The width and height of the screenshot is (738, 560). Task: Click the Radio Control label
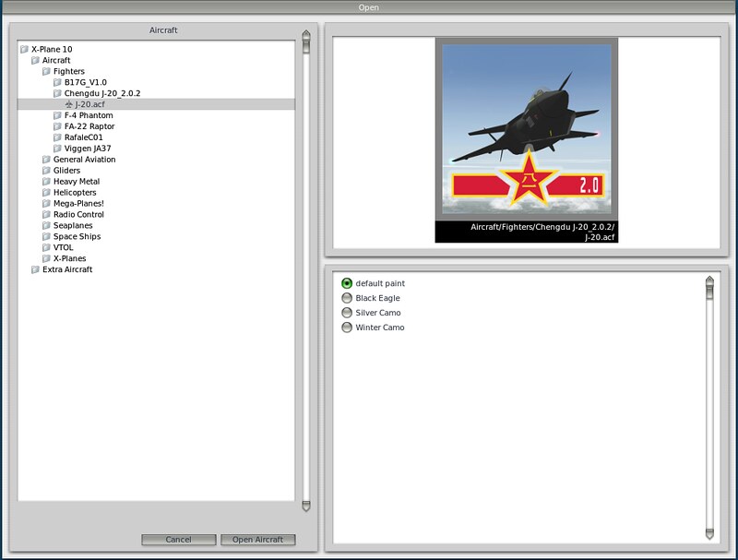(x=78, y=214)
